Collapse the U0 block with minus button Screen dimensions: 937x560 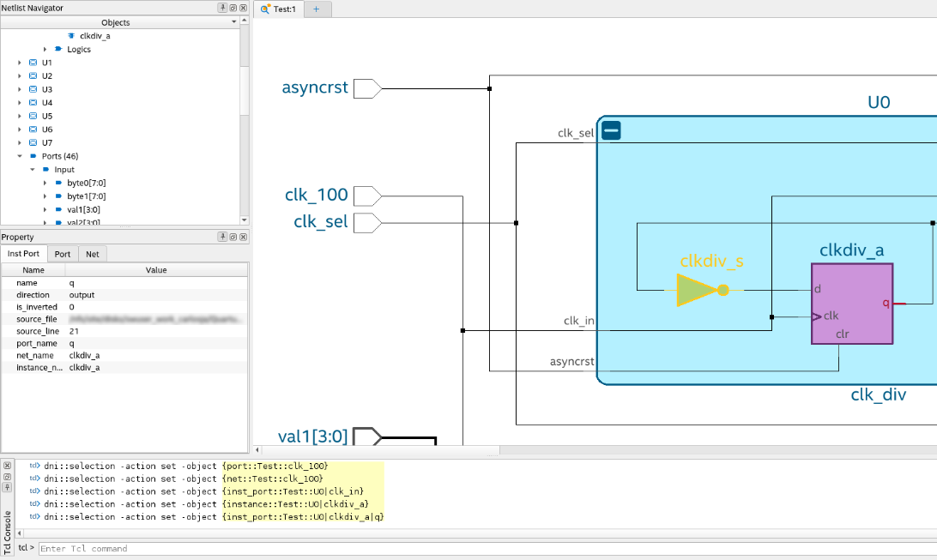[611, 131]
